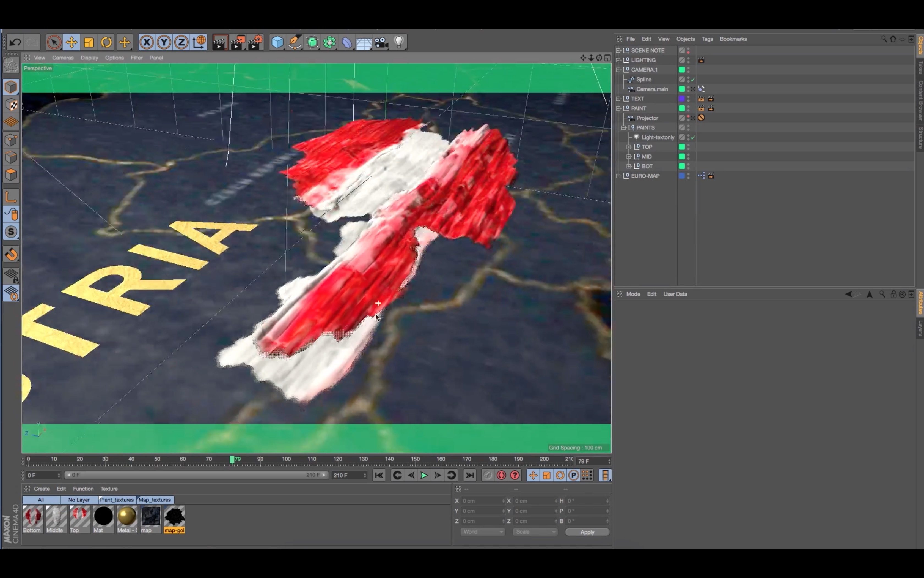The height and width of the screenshot is (578, 924).
Task: Open the Subdivision generator icon
Action: coord(313,42)
